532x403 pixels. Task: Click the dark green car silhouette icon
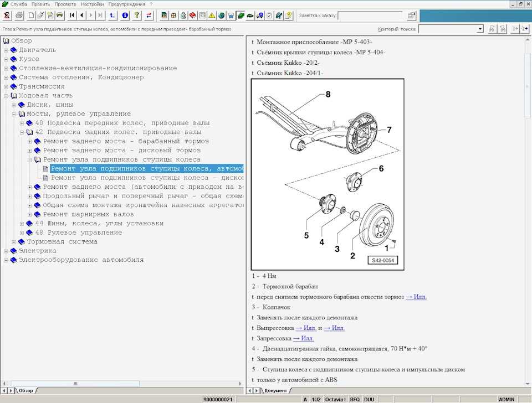250,15
